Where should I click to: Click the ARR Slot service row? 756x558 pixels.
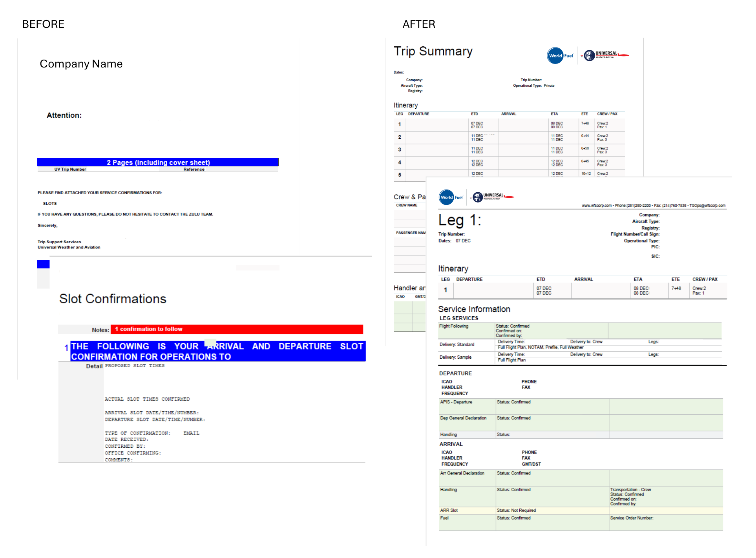click(x=581, y=511)
